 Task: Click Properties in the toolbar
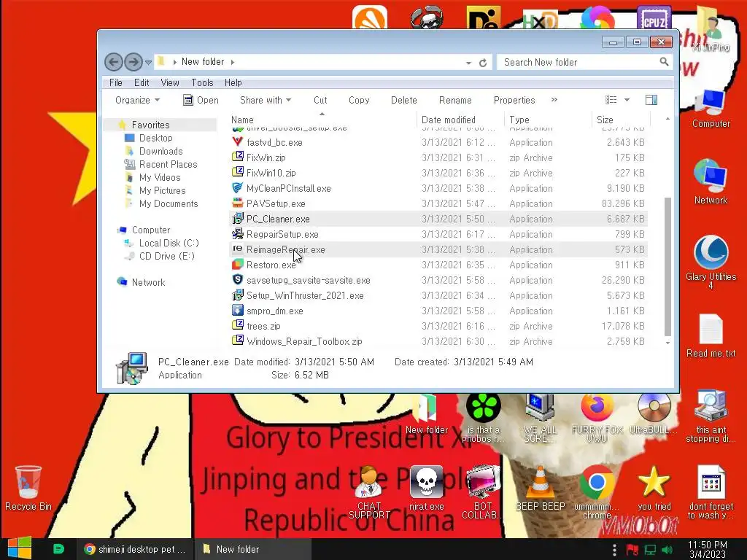pos(514,100)
